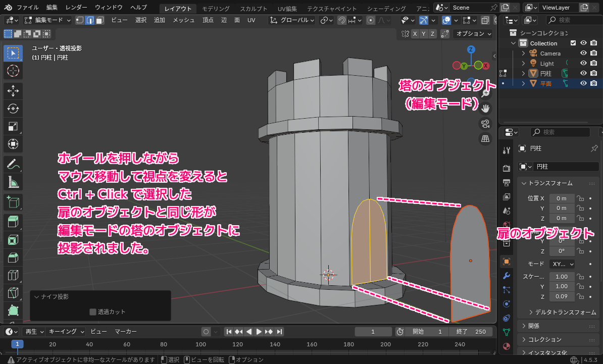This screenshot has width=603, height=364.
Task: Select the Move tool in left toolbar
Action: pos(14,91)
